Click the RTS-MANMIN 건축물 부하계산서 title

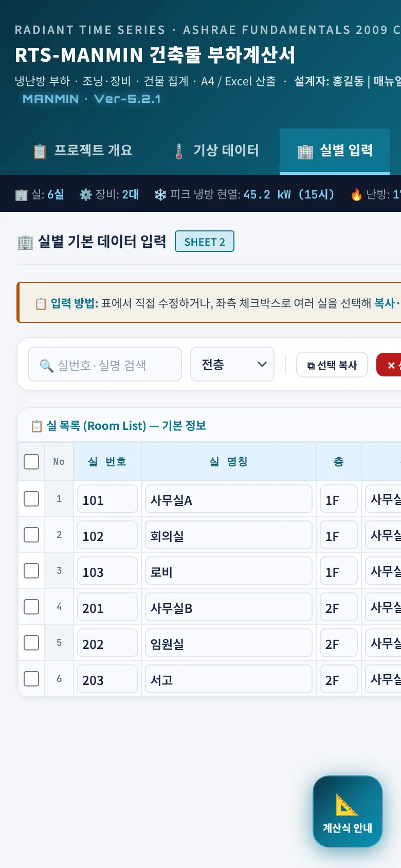tap(155, 55)
